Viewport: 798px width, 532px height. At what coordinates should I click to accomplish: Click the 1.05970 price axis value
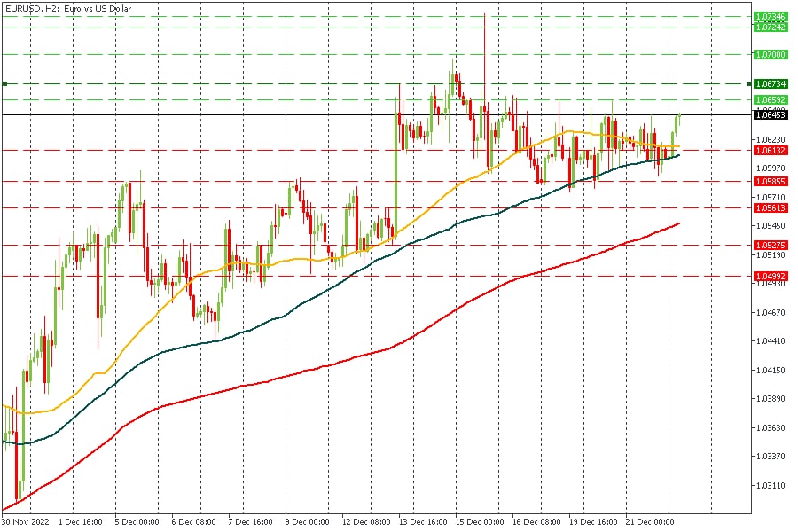pyautogui.click(x=771, y=168)
